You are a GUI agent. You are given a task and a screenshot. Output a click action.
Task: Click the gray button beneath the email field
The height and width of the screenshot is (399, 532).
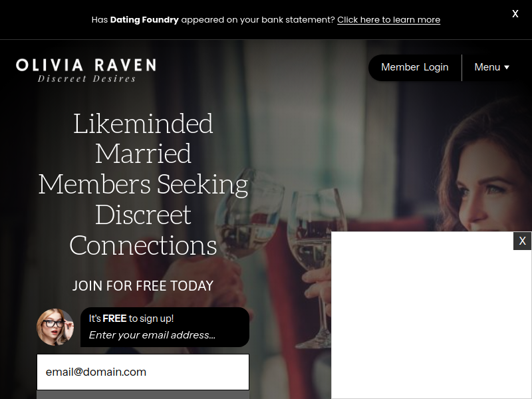pos(143,395)
